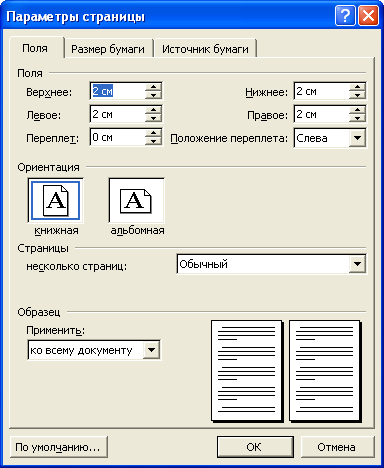The image size is (384, 468).
Task: Decrease the Переплет value with down arrow
Action: 153,141
